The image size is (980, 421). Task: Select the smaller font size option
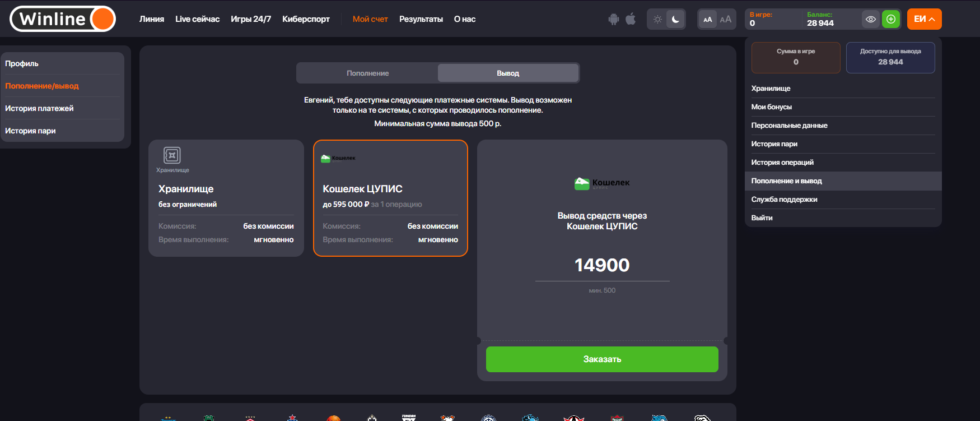707,19
